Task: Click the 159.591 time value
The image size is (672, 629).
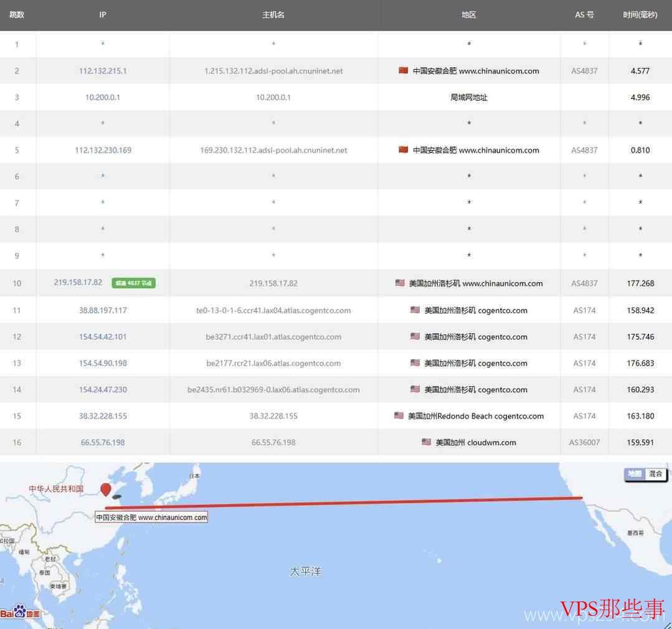Action: (640, 442)
